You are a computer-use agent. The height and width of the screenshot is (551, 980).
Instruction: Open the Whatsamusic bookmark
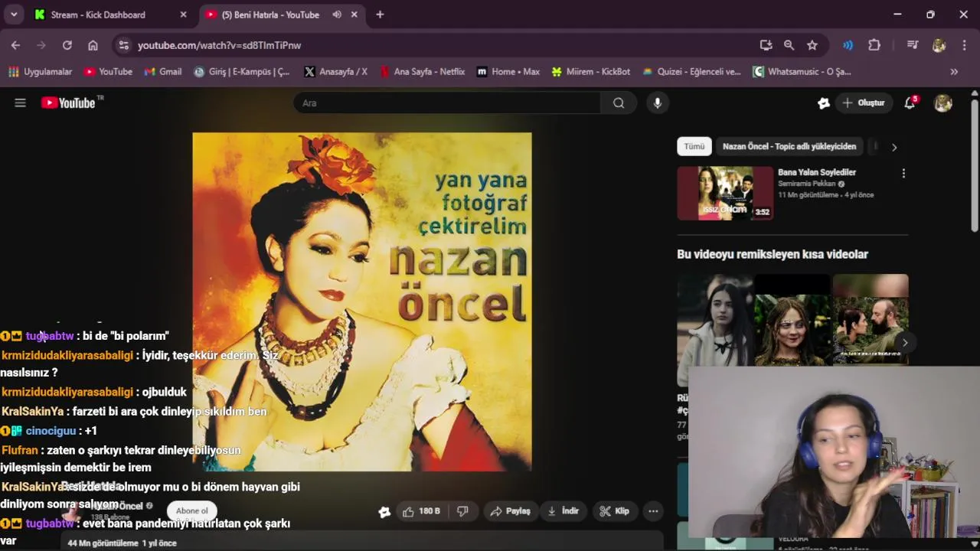coord(802,71)
